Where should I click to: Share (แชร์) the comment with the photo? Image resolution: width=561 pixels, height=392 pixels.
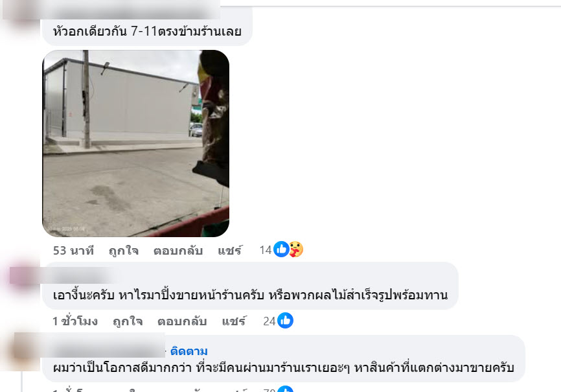(x=230, y=251)
